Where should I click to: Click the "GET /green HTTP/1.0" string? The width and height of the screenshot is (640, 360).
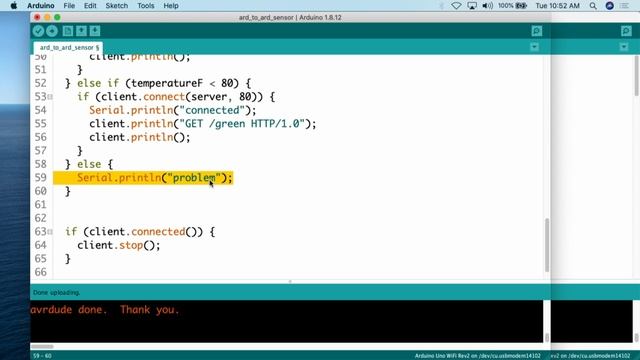pyautogui.click(x=242, y=124)
